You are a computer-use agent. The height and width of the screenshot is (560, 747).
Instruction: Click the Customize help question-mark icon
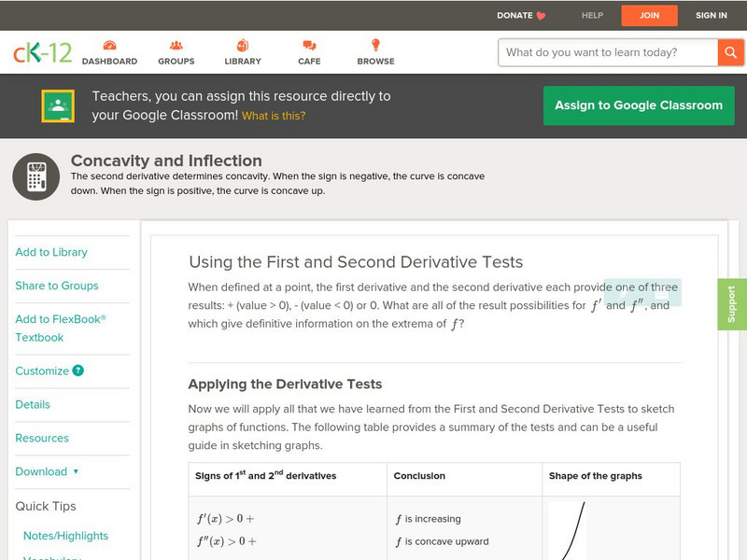click(x=78, y=371)
